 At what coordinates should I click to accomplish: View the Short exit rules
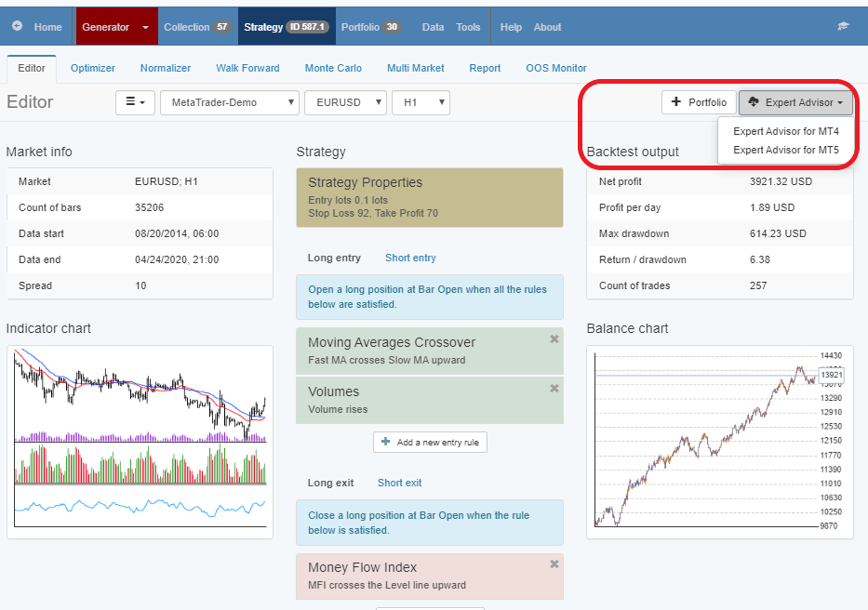click(x=399, y=483)
